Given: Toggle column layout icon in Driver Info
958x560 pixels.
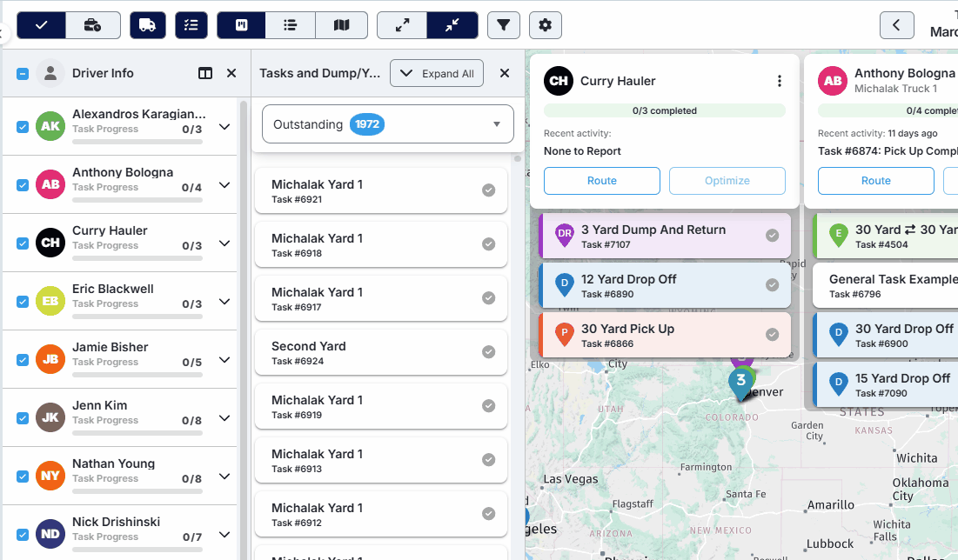Looking at the screenshot, I should pyautogui.click(x=205, y=73).
